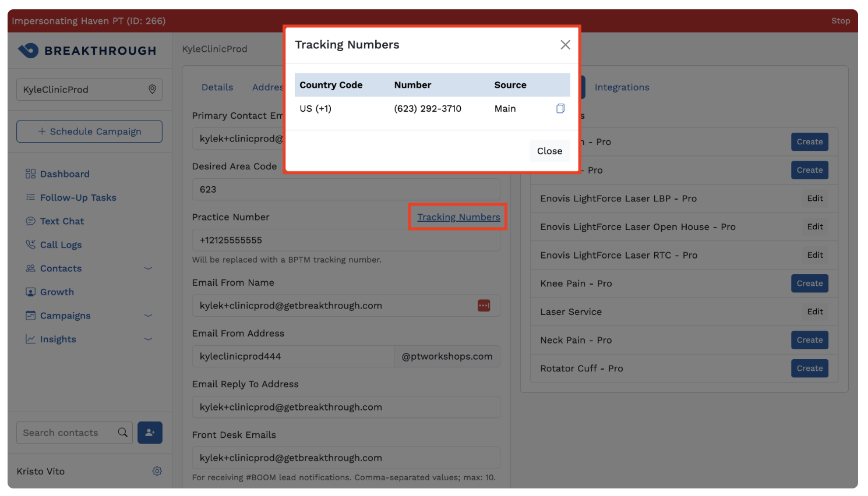Open Call Logs page
The image size is (868, 496).
(x=61, y=245)
